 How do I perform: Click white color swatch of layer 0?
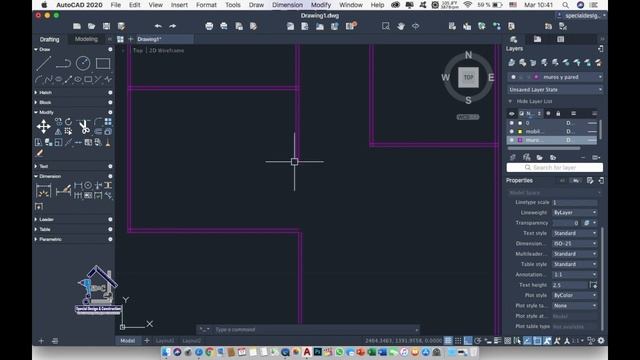coord(520,123)
